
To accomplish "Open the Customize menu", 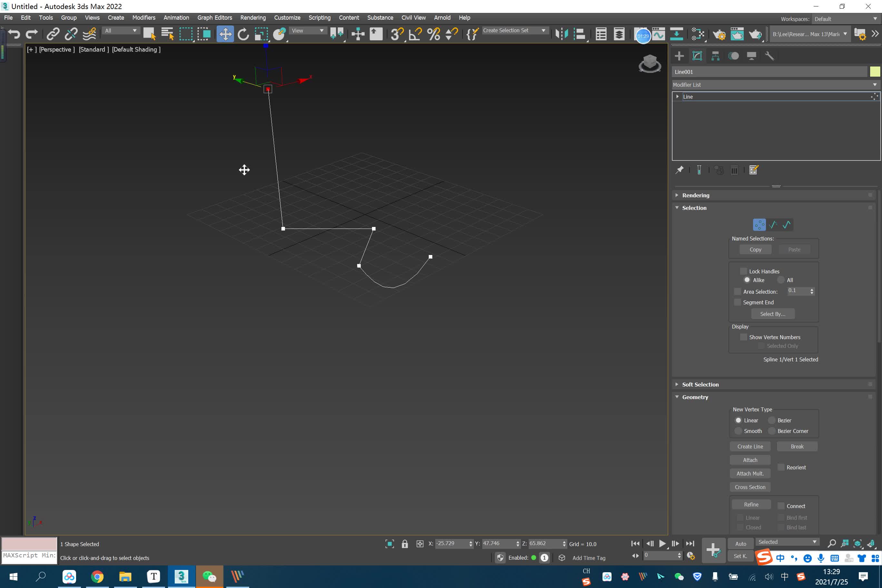I will click(x=287, y=18).
